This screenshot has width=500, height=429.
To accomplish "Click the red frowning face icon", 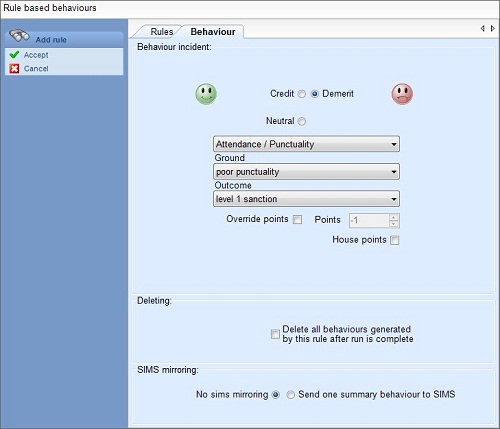I will (402, 94).
